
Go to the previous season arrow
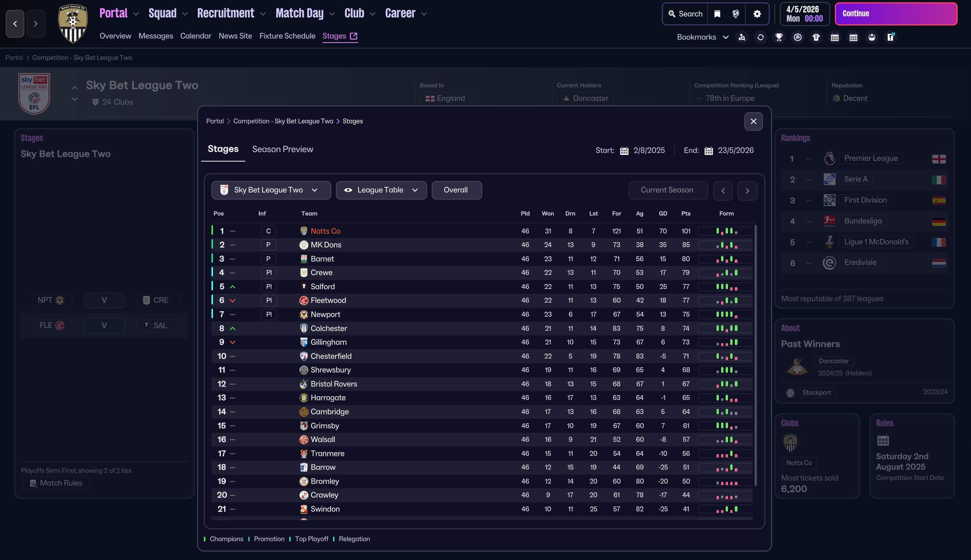pos(723,191)
